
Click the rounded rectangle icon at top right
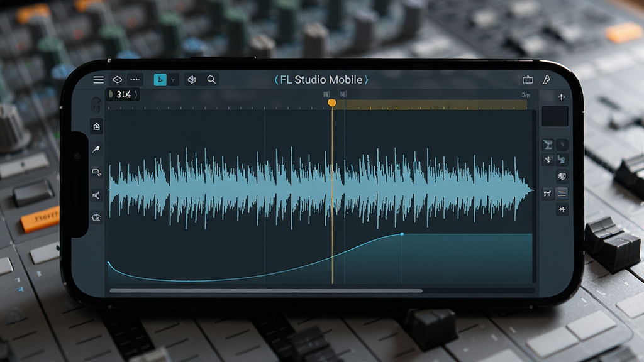pos(528,80)
